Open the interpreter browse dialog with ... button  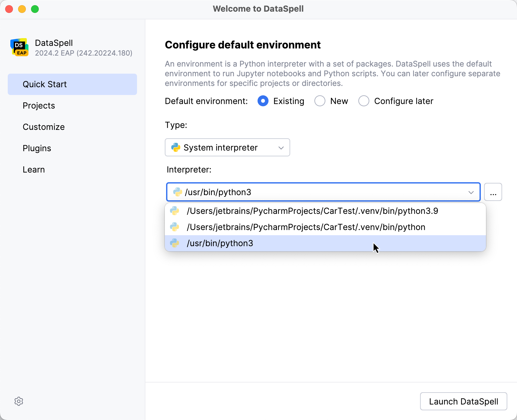493,192
